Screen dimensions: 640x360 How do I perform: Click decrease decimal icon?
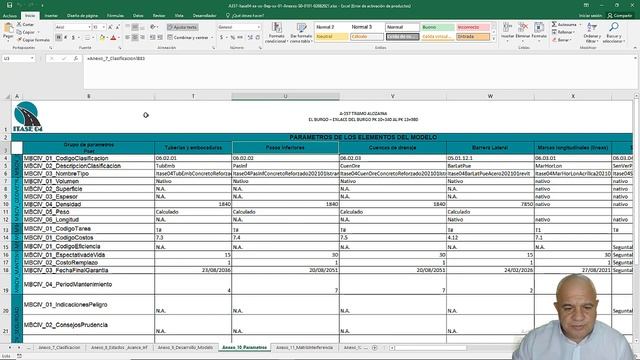click(x=258, y=38)
